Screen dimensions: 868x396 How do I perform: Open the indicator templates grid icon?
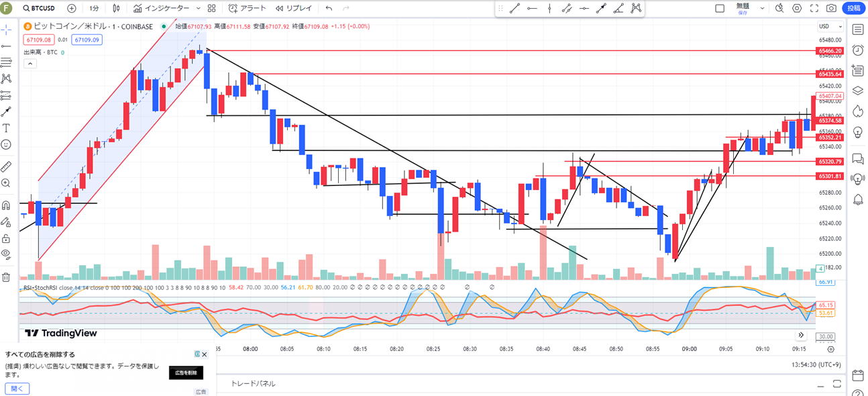pyautogui.click(x=212, y=9)
